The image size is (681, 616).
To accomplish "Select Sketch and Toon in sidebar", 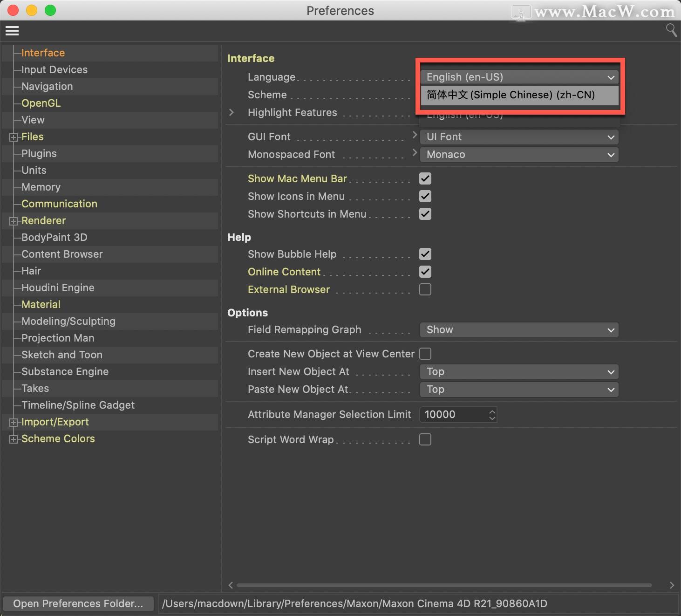I will [62, 355].
